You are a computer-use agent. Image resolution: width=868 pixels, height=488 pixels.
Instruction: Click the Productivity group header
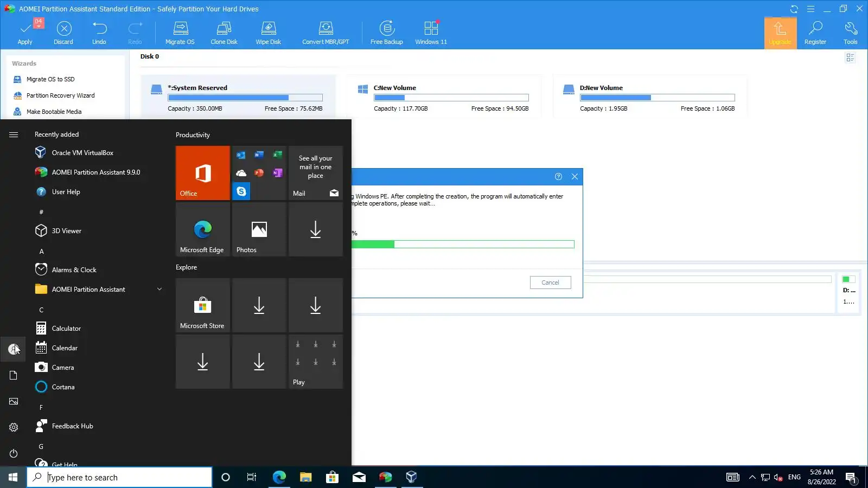click(x=193, y=135)
